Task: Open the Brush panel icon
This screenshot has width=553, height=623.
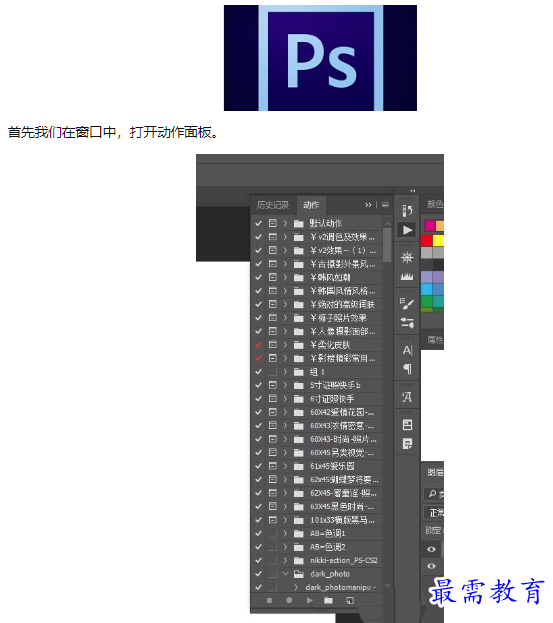Action: pos(407,304)
